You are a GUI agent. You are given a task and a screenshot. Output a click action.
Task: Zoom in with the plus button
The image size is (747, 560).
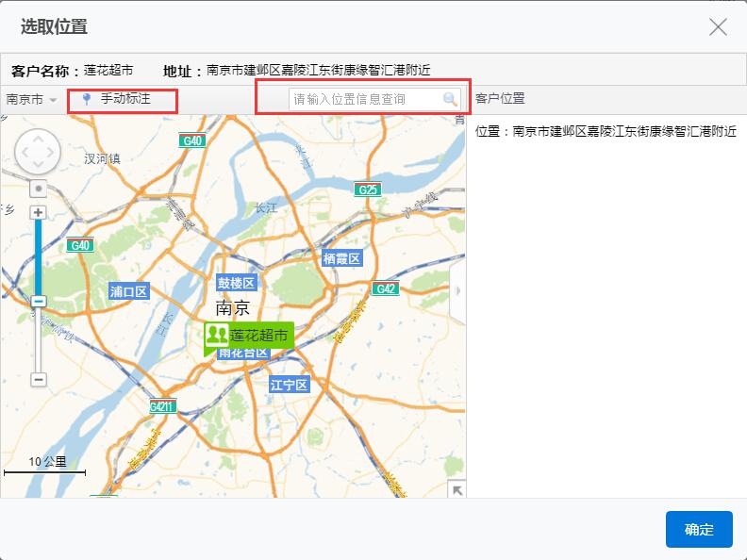point(39,213)
